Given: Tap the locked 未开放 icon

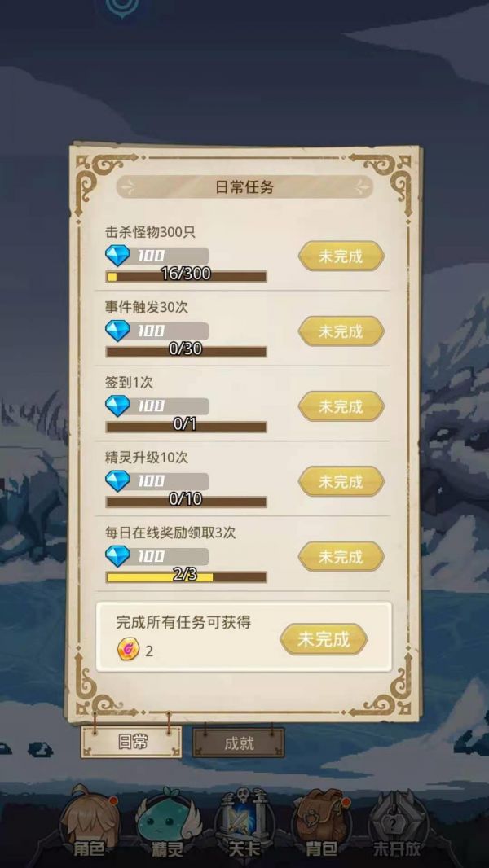Looking at the screenshot, I should 397,825.
